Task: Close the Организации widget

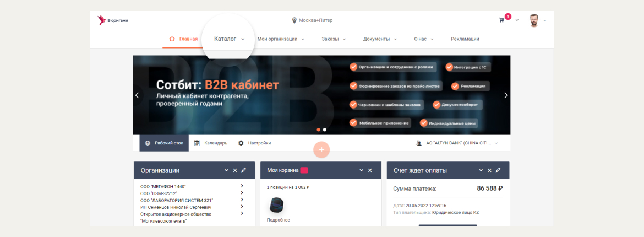Action: pyautogui.click(x=235, y=170)
